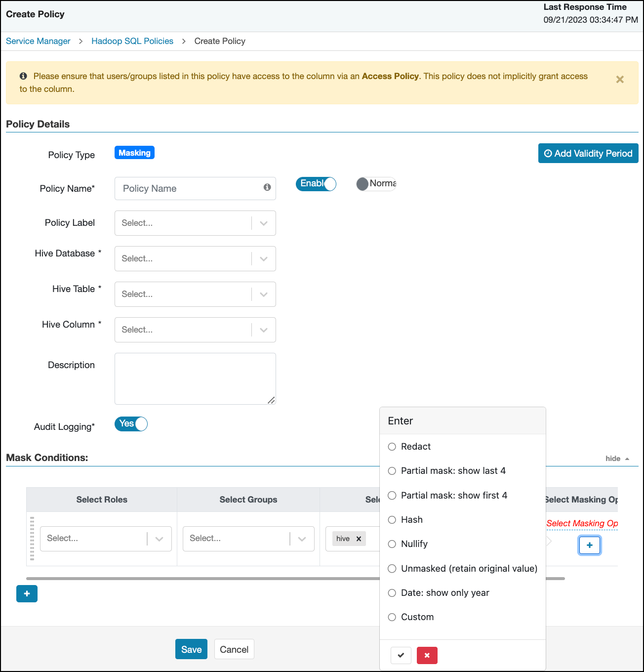Expand the Hive Database dropdown
This screenshot has height=672, width=644.
tap(195, 259)
